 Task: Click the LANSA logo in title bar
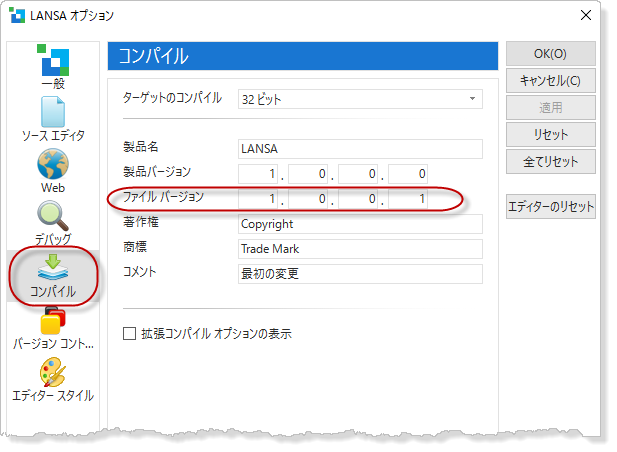point(17,16)
